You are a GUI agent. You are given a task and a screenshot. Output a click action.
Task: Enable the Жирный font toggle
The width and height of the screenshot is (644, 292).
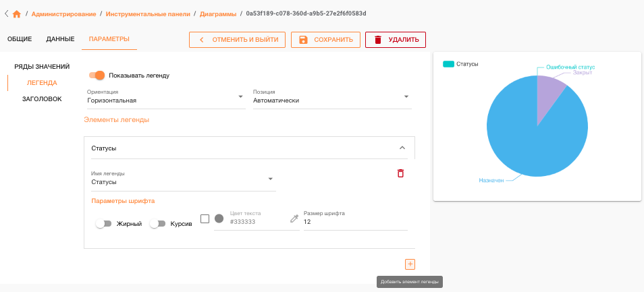(x=103, y=224)
